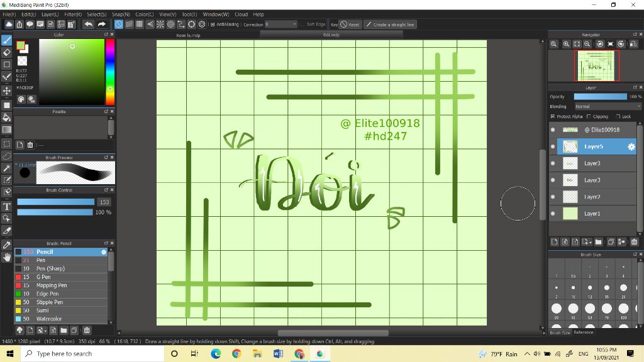
Task: Click the Redo arrow
Action: 101,25
